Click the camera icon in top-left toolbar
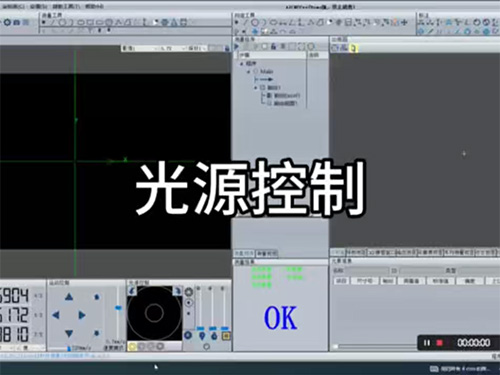This screenshot has width=500, height=375. [17, 22]
